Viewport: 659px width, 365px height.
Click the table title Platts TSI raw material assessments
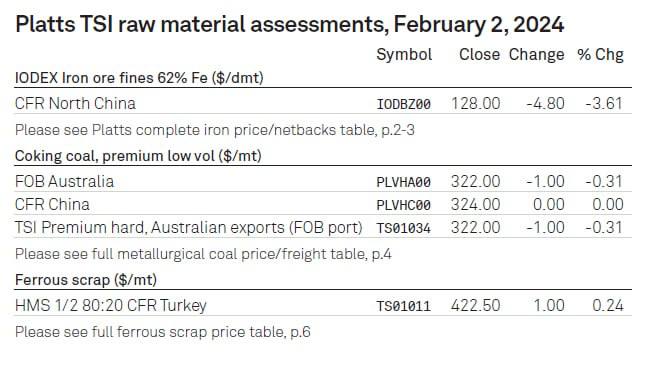tap(290, 24)
